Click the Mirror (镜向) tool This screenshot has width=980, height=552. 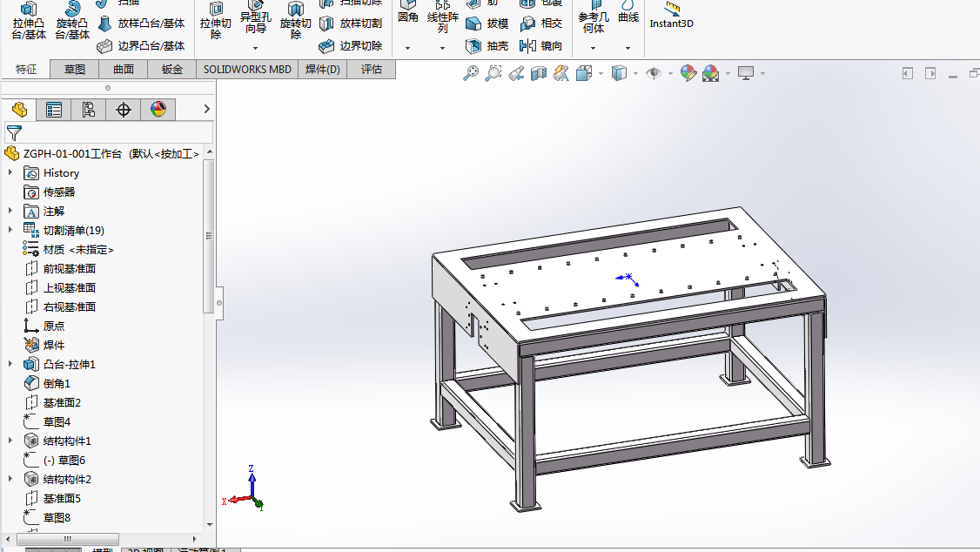(541, 45)
